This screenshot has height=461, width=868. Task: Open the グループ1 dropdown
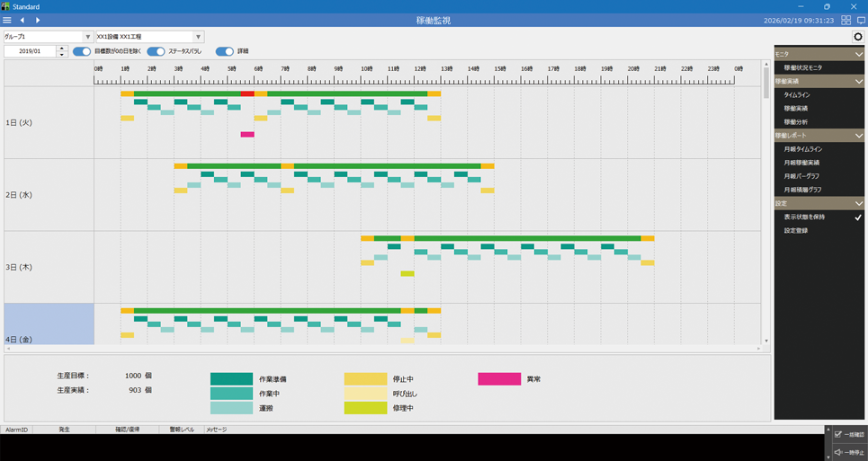[87, 37]
